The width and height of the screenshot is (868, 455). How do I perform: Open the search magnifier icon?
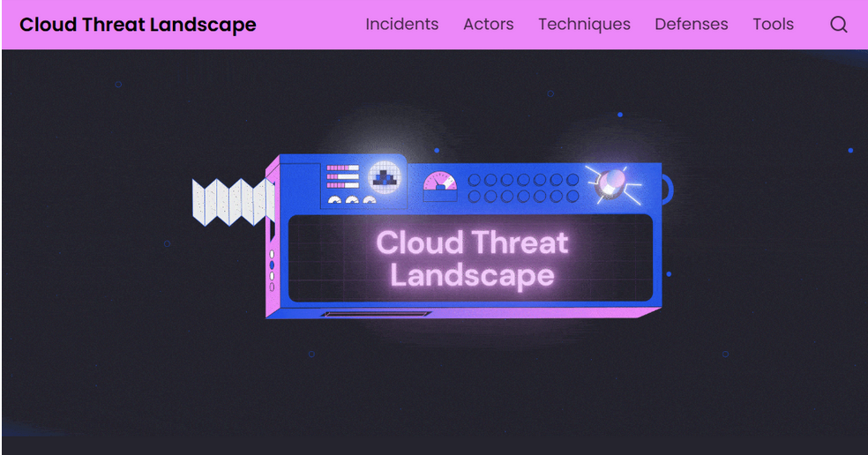coord(838,25)
